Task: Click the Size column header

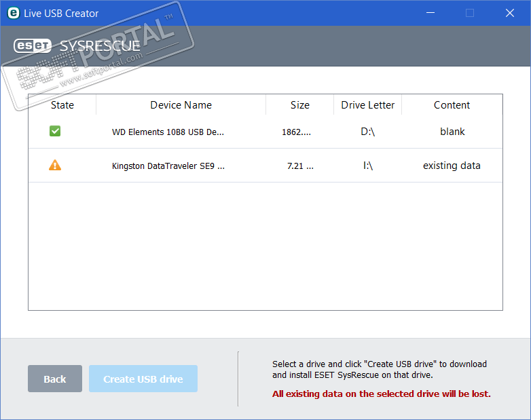Action: pos(299,105)
